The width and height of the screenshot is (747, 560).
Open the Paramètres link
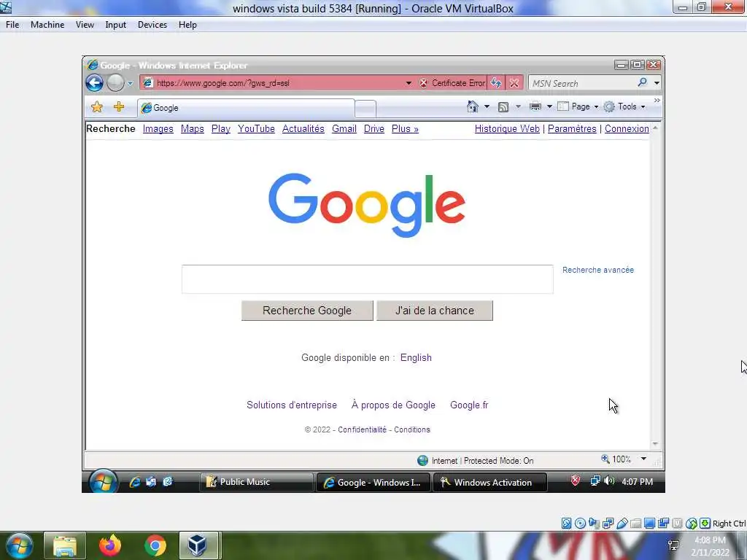[572, 129]
